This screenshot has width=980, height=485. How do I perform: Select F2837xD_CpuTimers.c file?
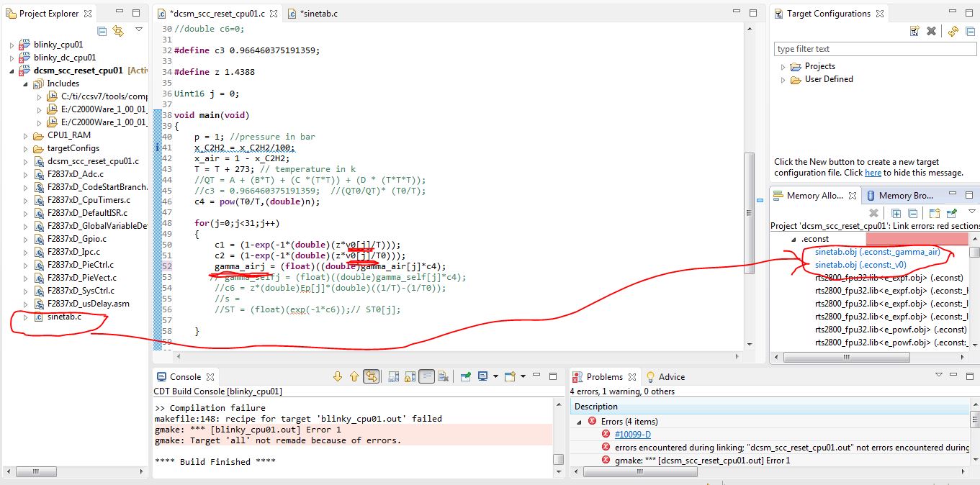click(89, 200)
